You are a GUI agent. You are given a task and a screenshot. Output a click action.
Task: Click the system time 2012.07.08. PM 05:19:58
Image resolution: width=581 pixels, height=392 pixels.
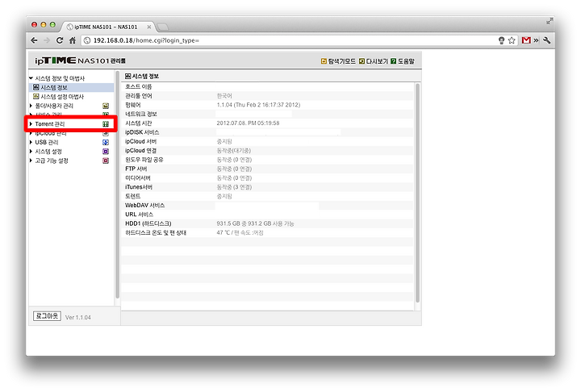[x=248, y=123]
